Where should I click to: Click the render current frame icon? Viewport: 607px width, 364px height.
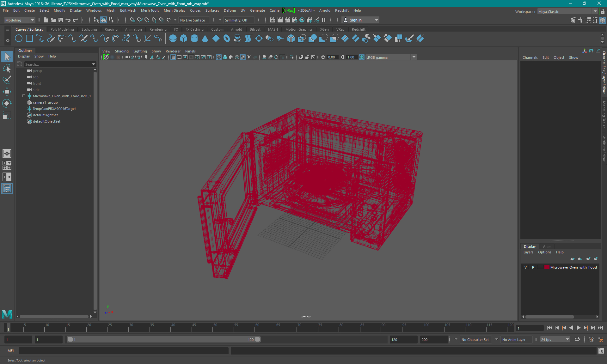coord(280,20)
